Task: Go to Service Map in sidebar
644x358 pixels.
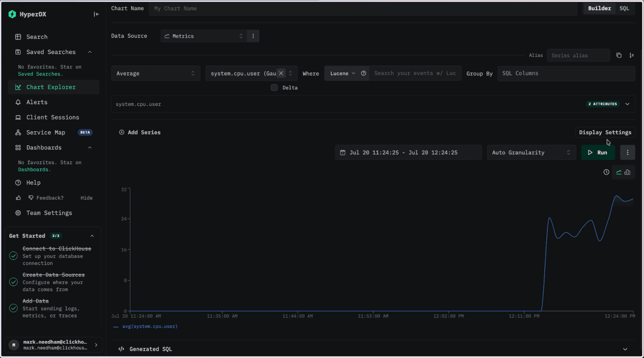Action: [x=46, y=133]
